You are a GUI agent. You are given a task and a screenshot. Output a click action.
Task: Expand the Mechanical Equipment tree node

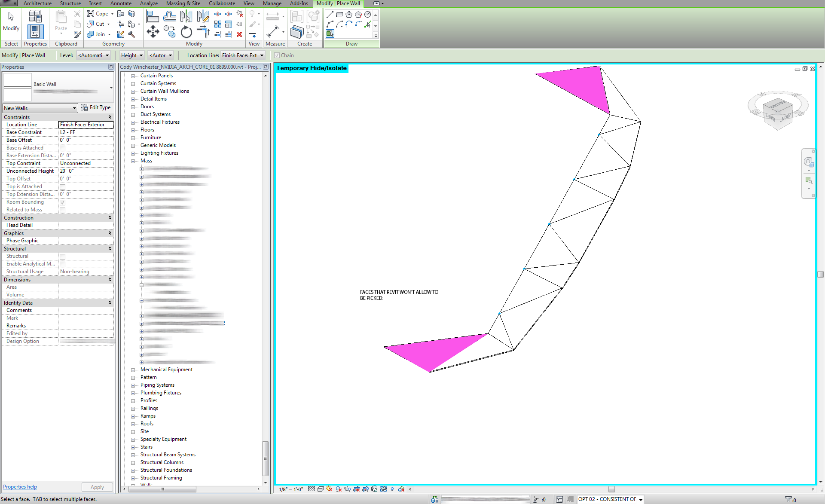[x=133, y=370]
